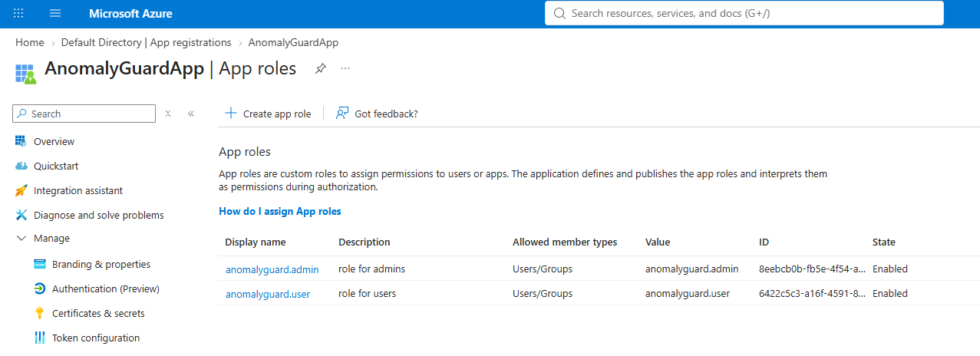
Task: Click Allowed member types column header
Action: 565,242
